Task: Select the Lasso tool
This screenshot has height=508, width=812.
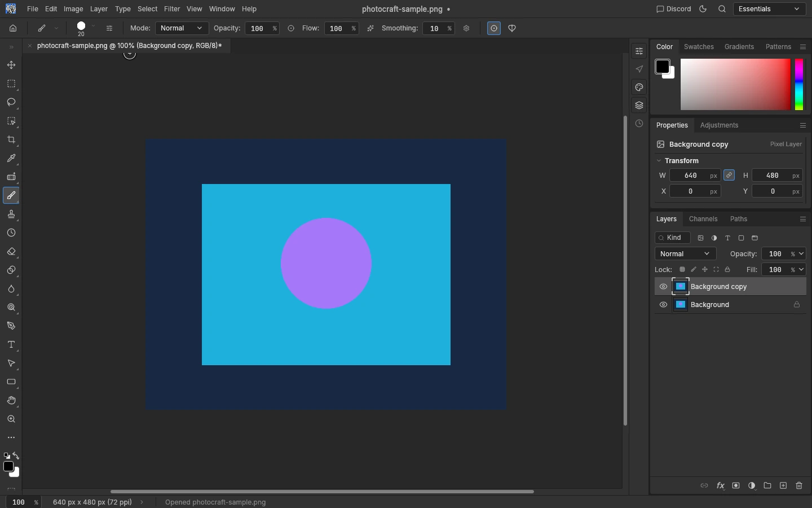Action: [11, 102]
